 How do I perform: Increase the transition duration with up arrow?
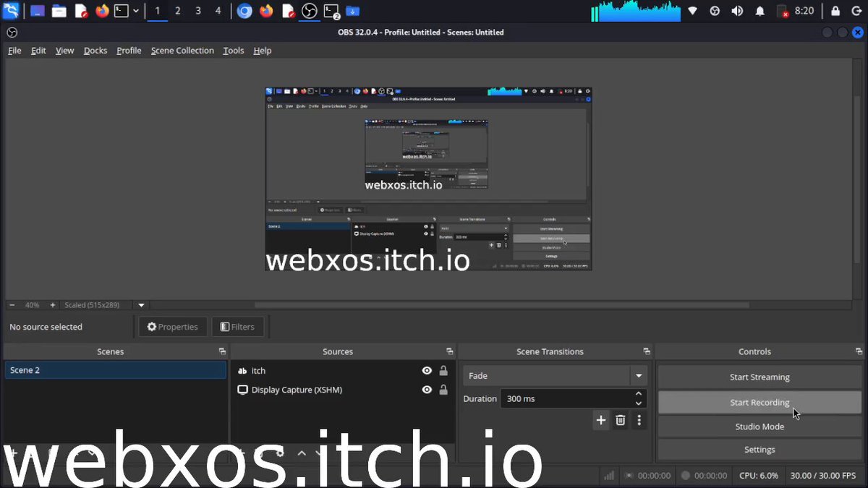(x=638, y=394)
